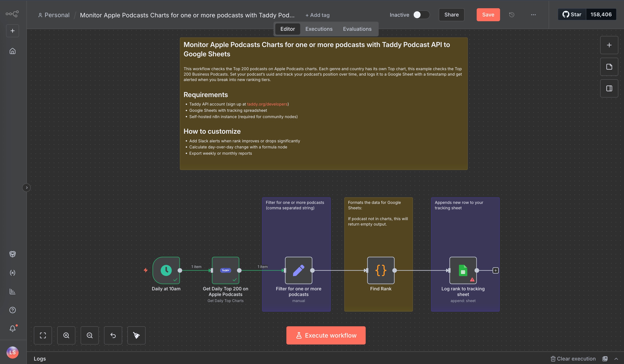Open the Insights chart in the sidebar
624x364 pixels.
coord(12,291)
